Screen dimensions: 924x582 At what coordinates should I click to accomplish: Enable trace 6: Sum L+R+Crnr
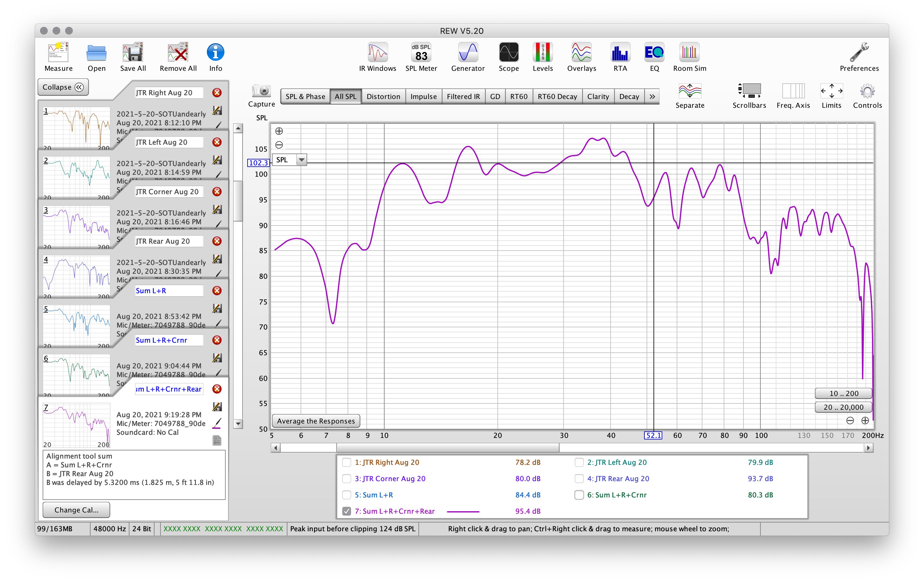(579, 495)
